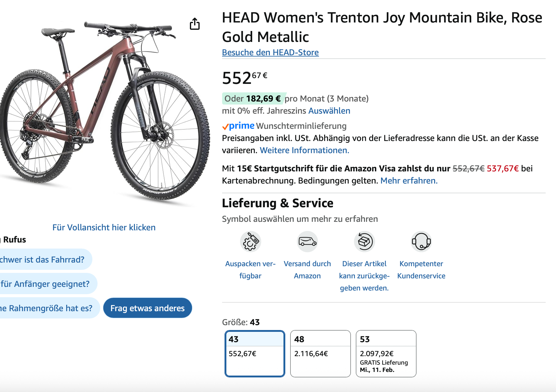Click the Amazon delivery van icon
Screen dimensions: 556x392
pyautogui.click(x=307, y=242)
